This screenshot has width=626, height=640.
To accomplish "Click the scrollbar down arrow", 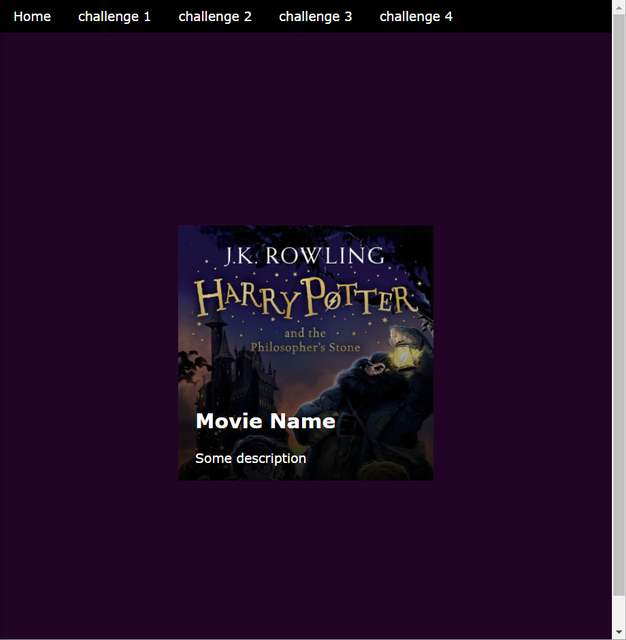I will coord(619,632).
